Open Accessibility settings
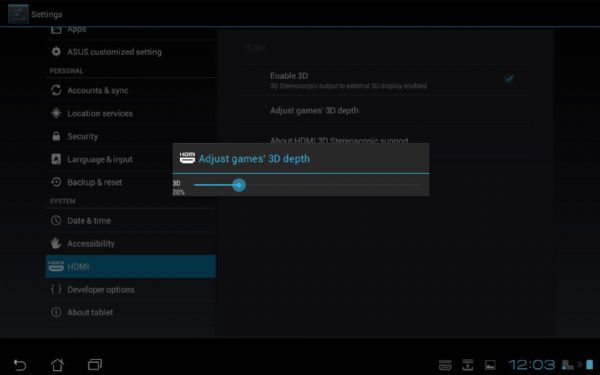600x375 pixels. coord(130,243)
